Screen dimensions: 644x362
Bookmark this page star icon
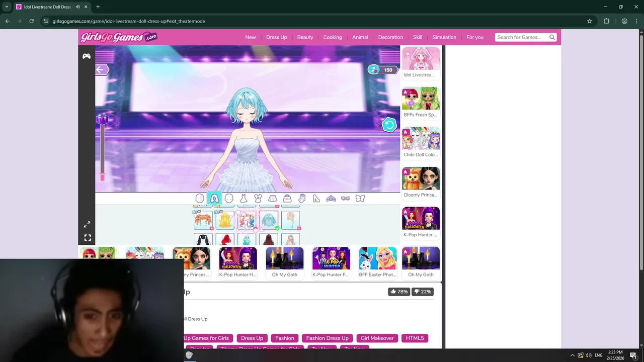(590, 21)
